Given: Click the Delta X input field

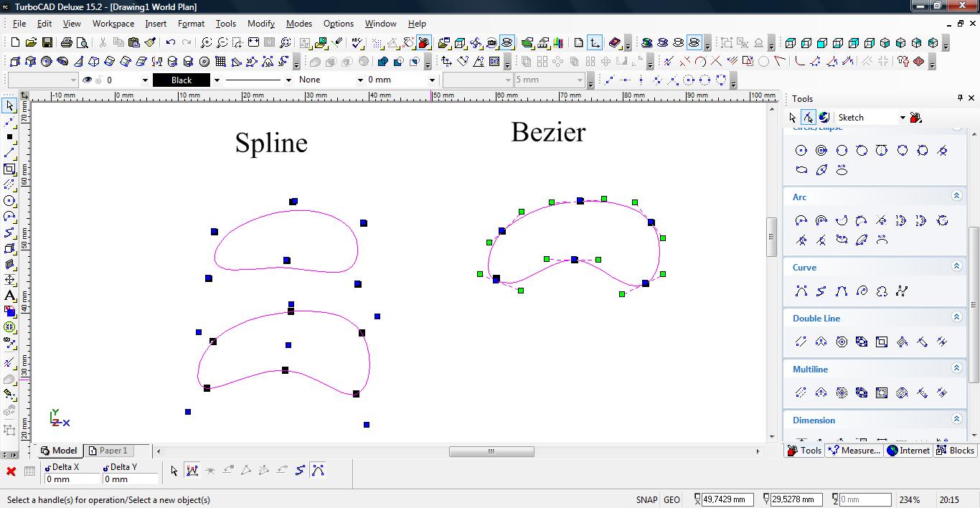Looking at the screenshot, I should coord(72,479).
